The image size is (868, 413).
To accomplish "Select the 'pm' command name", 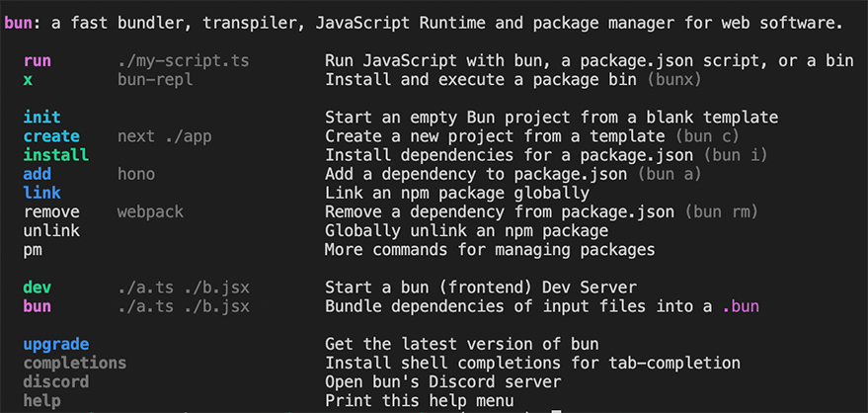I will click(33, 250).
